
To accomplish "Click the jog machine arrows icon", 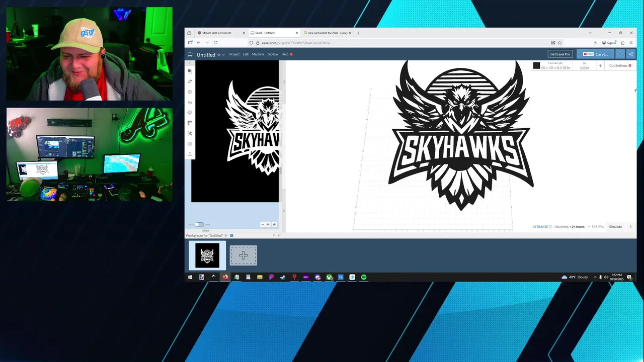I will (x=620, y=54).
